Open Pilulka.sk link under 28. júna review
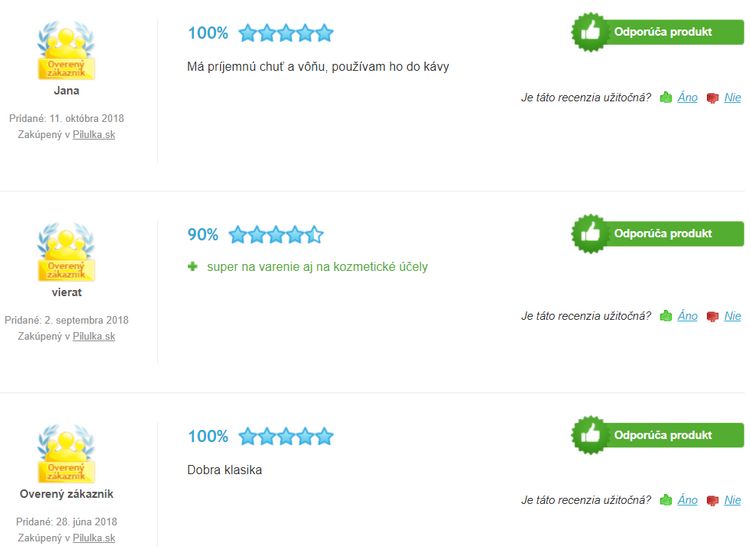 click(94, 538)
